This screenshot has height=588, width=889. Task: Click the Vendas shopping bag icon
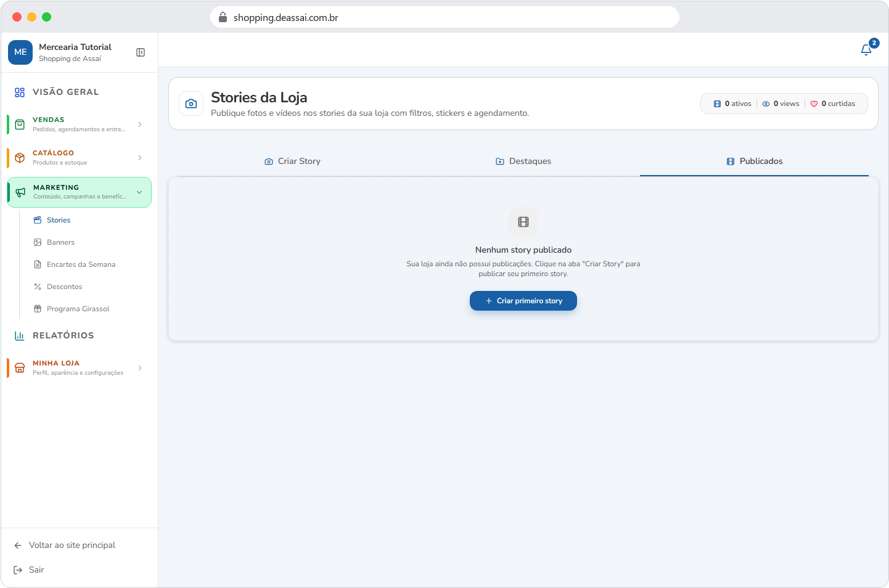pos(20,125)
